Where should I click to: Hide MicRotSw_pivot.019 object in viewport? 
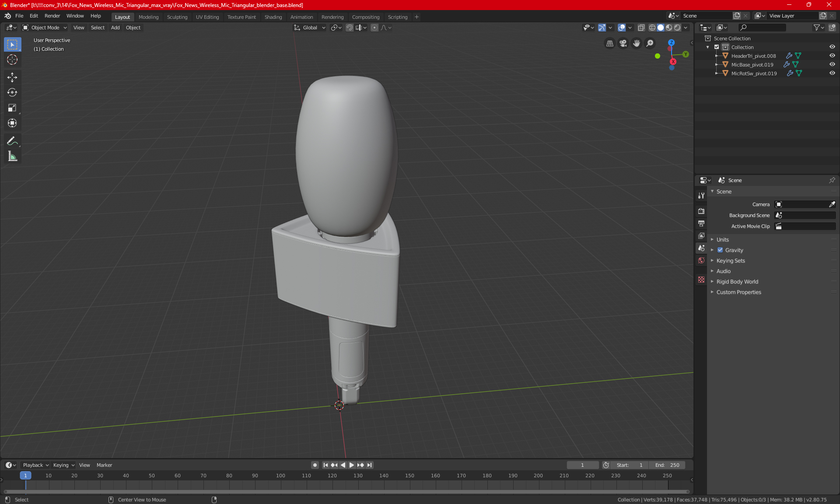click(x=832, y=73)
